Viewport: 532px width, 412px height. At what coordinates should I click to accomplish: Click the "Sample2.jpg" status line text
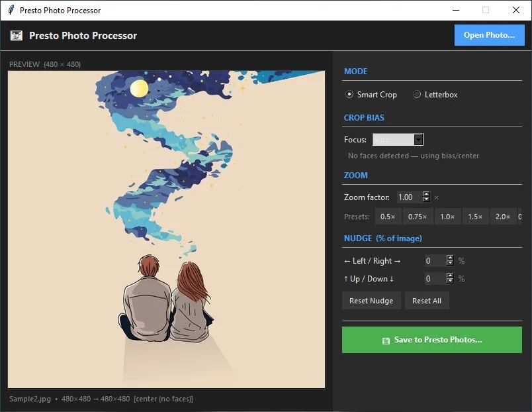101,399
